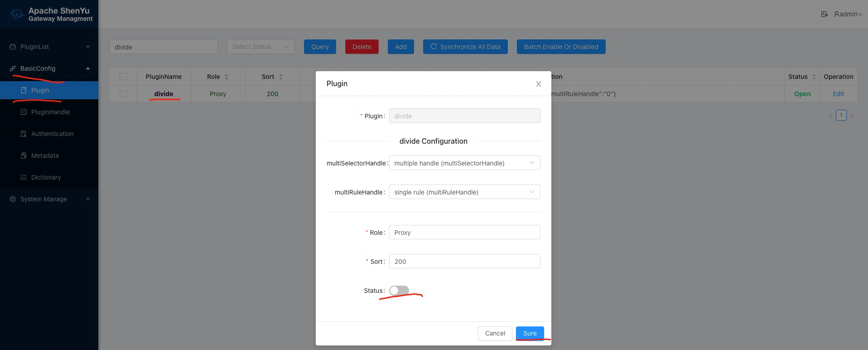Open the multiSelectorHandle dropdown
Viewport: 868px width, 350px height.
(464, 163)
